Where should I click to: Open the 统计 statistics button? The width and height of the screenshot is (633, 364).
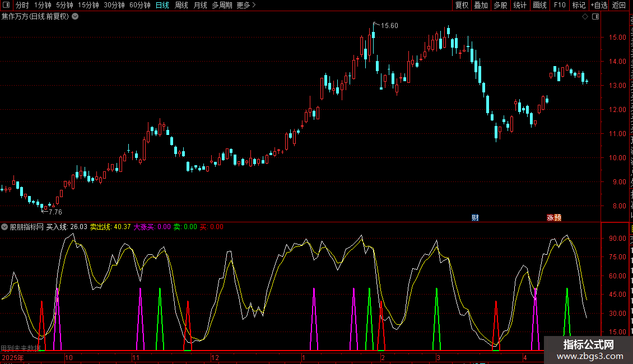point(520,5)
